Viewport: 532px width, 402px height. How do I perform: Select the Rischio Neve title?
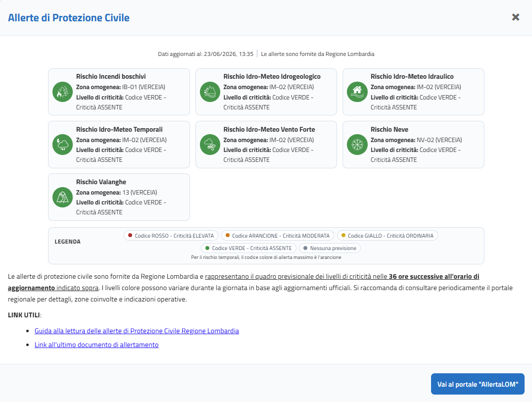pyautogui.click(x=389, y=129)
